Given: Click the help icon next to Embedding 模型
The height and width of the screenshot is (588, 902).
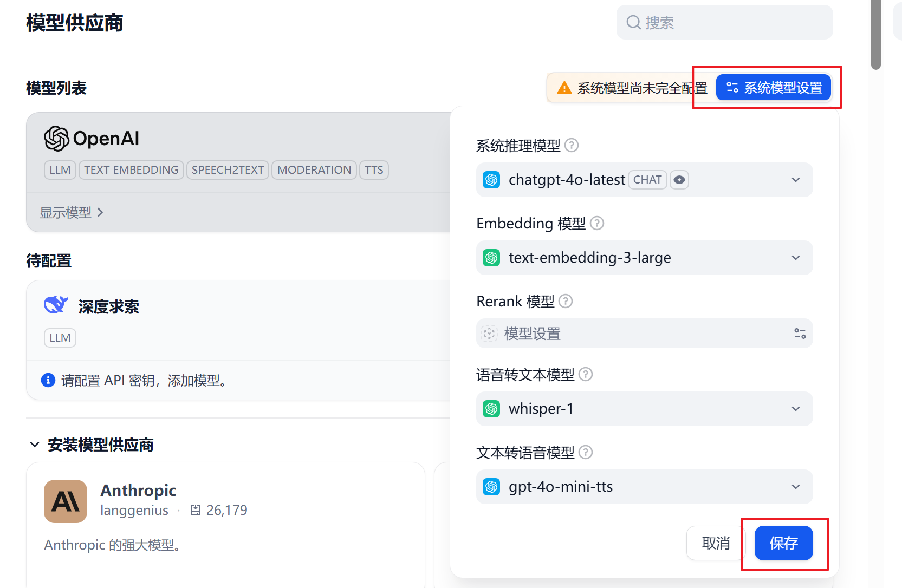Looking at the screenshot, I should click(x=597, y=223).
